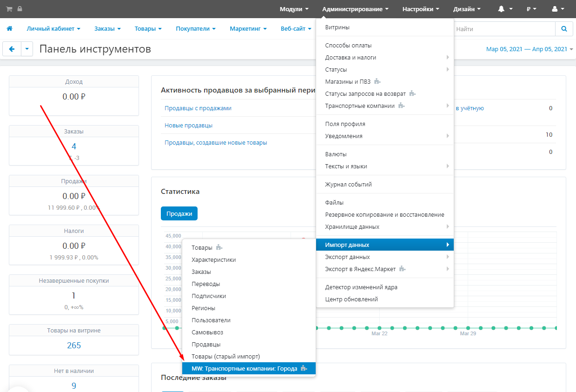Expand the Заказы navigation dropdown
The height and width of the screenshot is (392, 576).
tap(107, 29)
